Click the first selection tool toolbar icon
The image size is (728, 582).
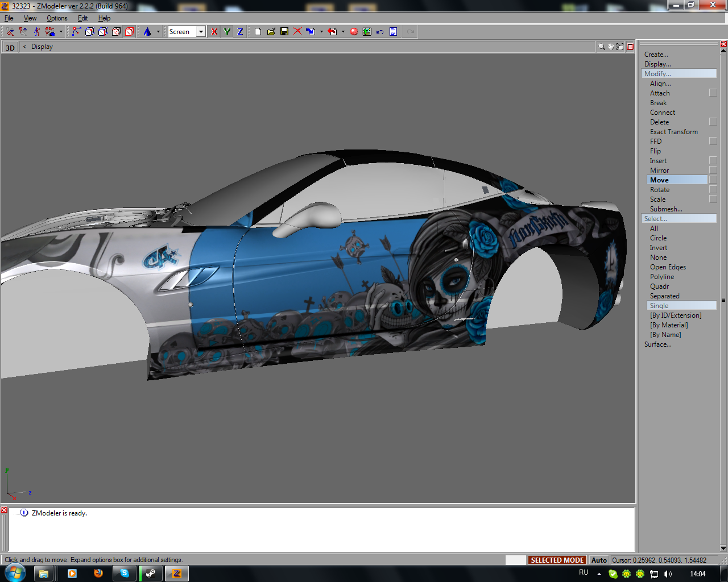10,32
